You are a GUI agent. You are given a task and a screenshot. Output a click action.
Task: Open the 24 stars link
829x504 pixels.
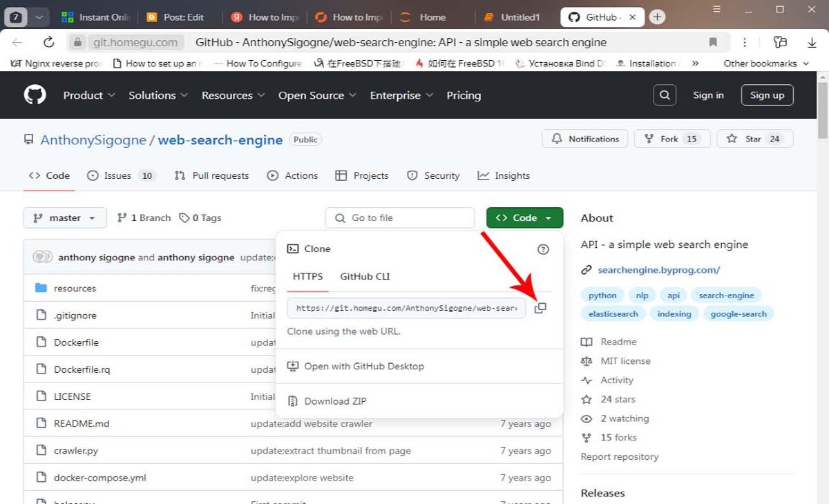(x=618, y=399)
